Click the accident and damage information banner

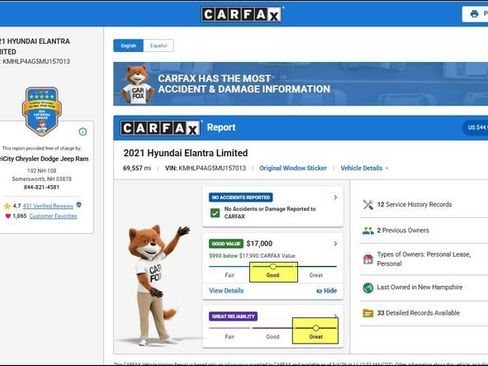(301, 84)
